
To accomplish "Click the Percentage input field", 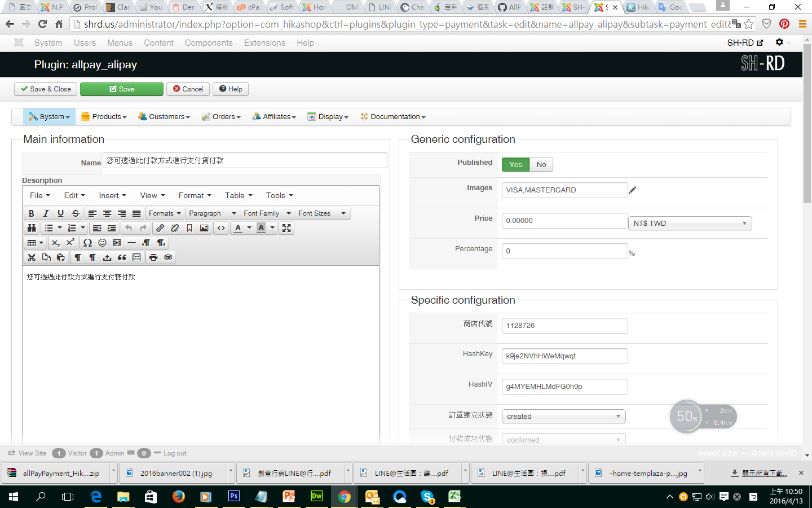I will click(x=564, y=251).
